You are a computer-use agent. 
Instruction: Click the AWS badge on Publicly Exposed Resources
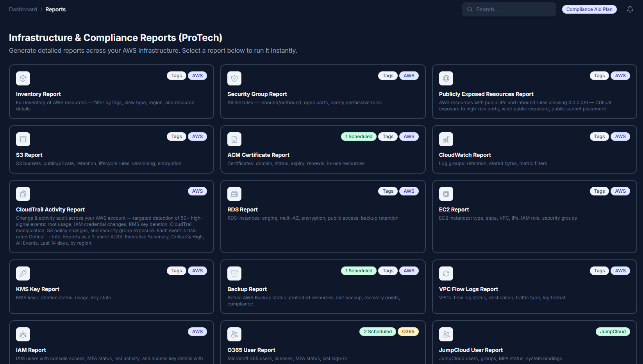(x=620, y=76)
